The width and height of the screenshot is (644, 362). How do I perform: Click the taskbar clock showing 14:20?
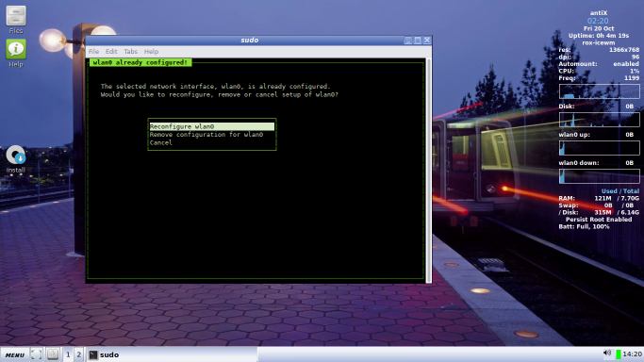coord(632,354)
